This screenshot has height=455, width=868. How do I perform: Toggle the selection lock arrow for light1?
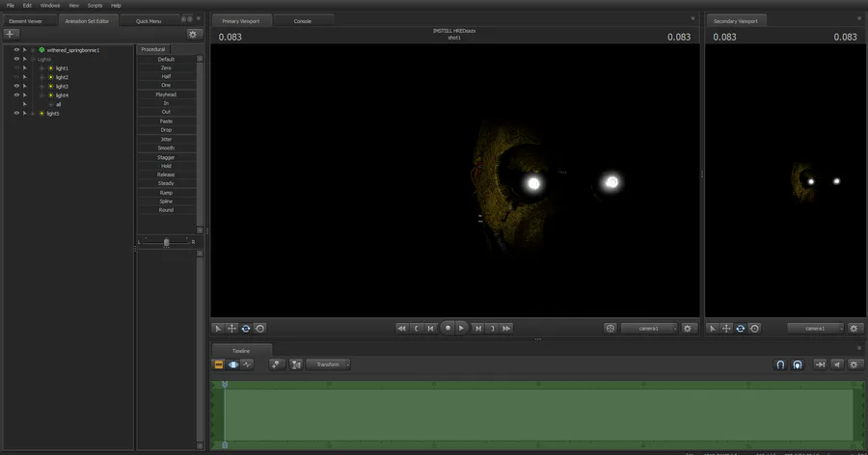(x=24, y=68)
